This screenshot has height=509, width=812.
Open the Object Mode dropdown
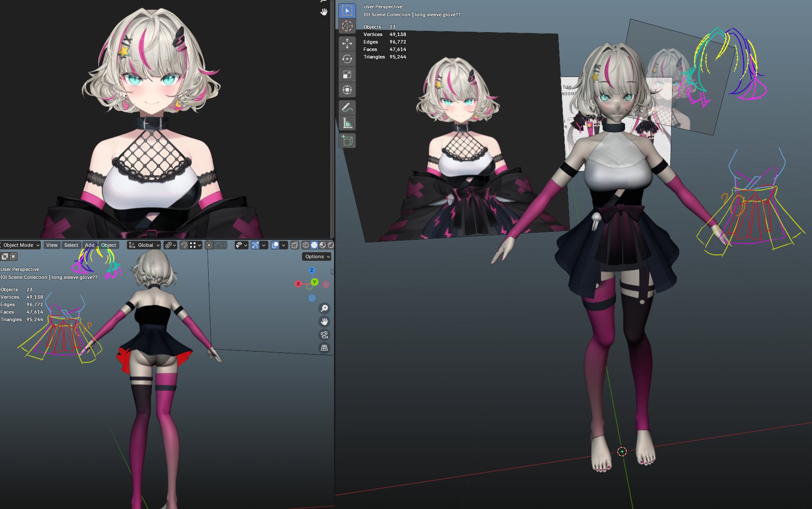pyautogui.click(x=21, y=245)
